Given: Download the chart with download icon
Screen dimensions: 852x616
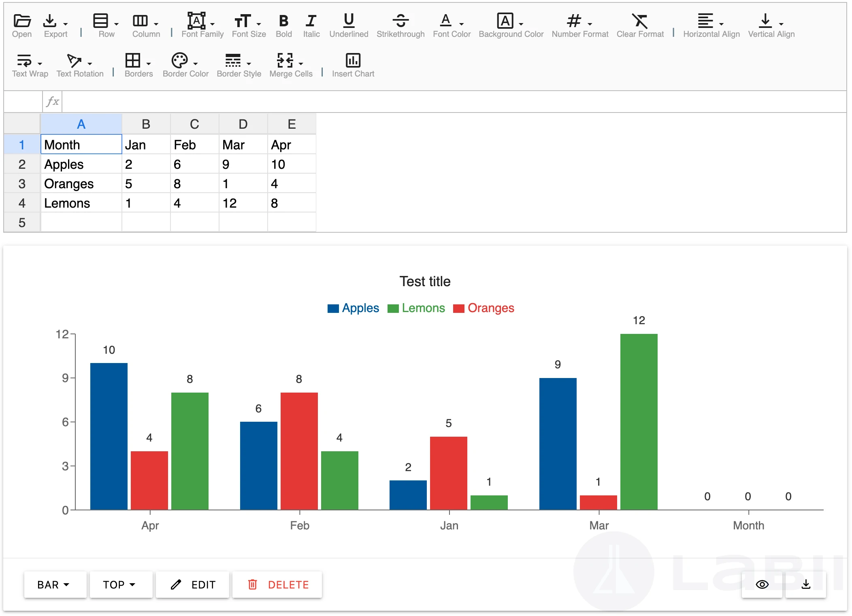Looking at the screenshot, I should tap(806, 584).
